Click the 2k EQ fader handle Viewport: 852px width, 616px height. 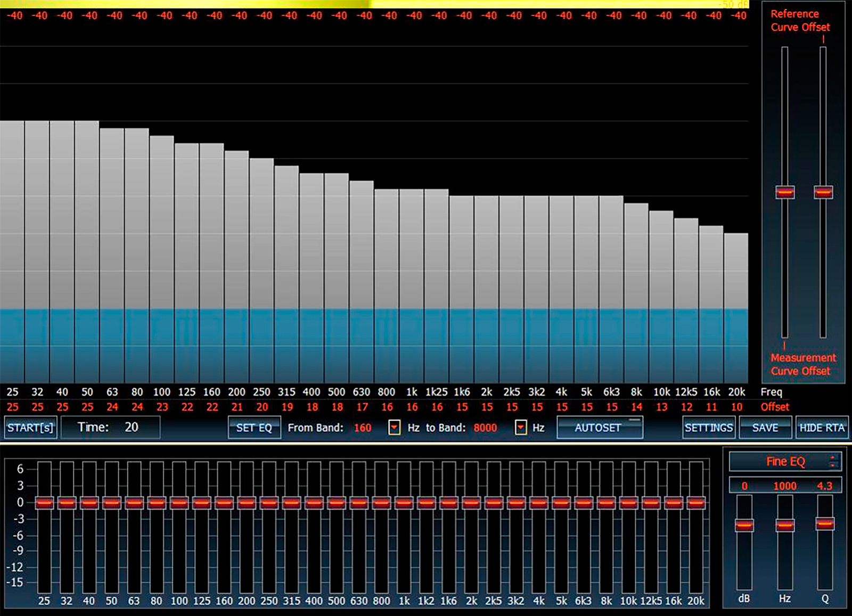pos(471,502)
